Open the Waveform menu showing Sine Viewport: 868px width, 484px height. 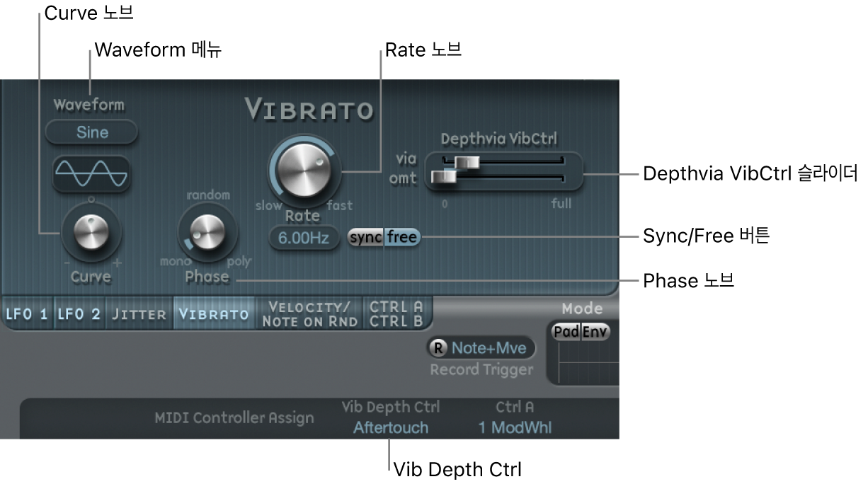pos(91,132)
